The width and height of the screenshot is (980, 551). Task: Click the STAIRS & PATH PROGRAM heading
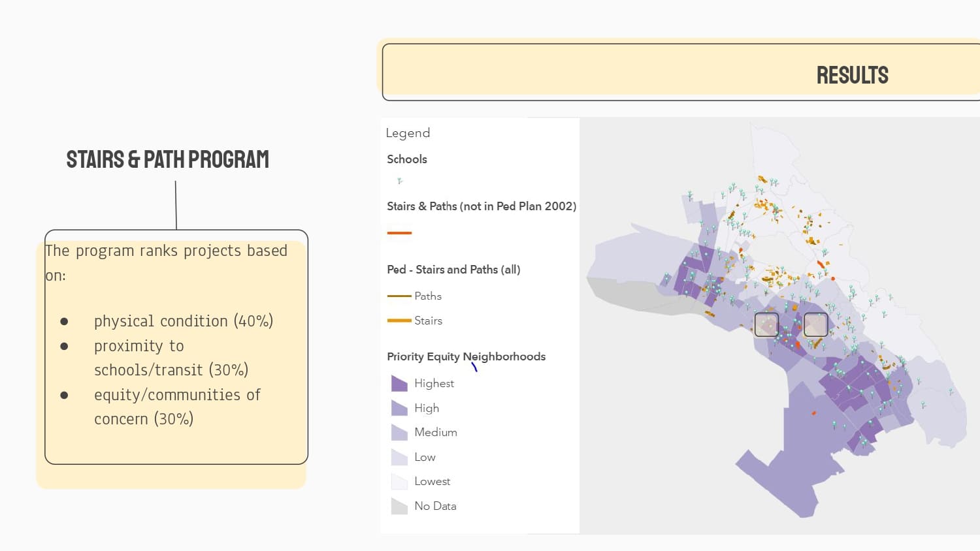(x=168, y=159)
